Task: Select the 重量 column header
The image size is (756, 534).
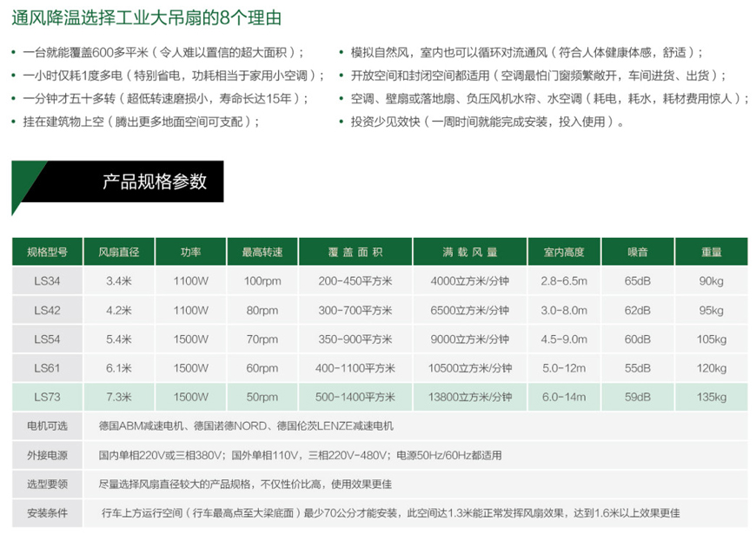Action: (x=712, y=252)
